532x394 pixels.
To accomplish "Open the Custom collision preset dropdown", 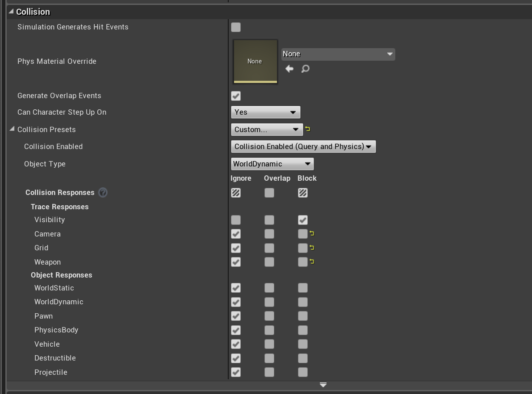I will (267, 129).
